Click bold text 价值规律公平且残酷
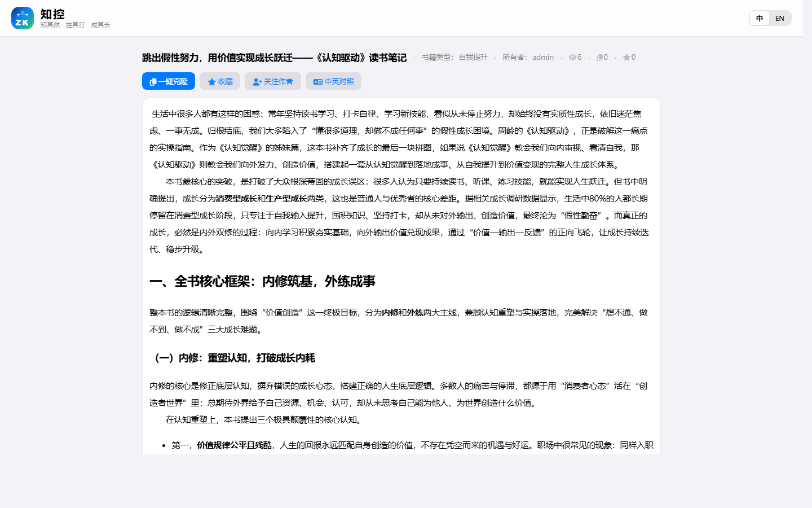Image resolution: width=812 pixels, height=508 pixels. tap(234, 445)
